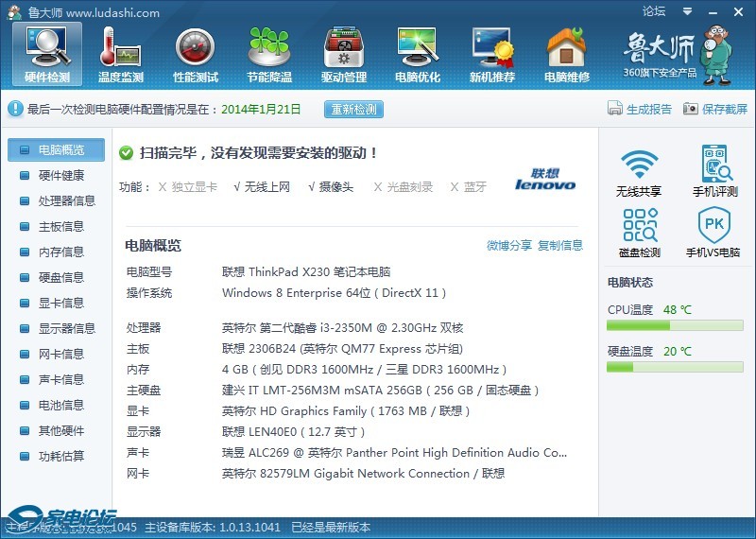Click the date 2014年1月21日
Screen dimensions: 756x539
click(261, 109)
